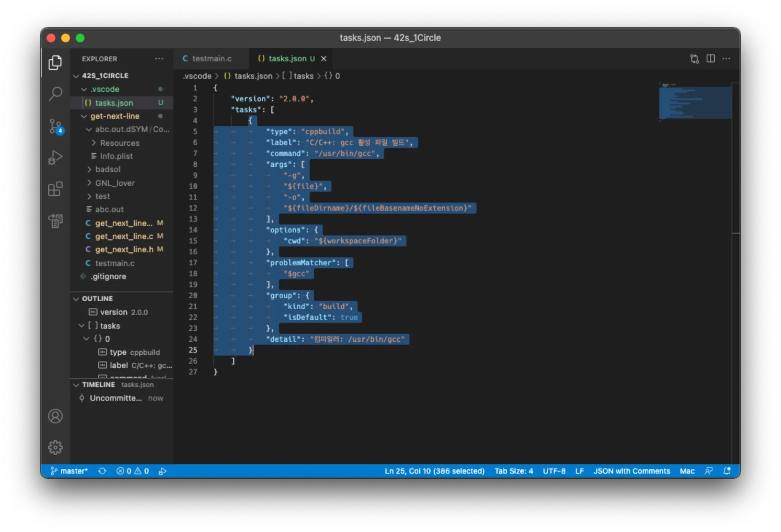Click Tab Size: 4 in status bar

pyautogui.click(x=514, y=471)
